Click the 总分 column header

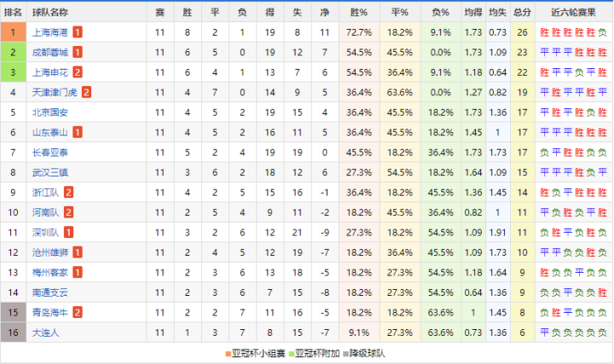[523, 12]
